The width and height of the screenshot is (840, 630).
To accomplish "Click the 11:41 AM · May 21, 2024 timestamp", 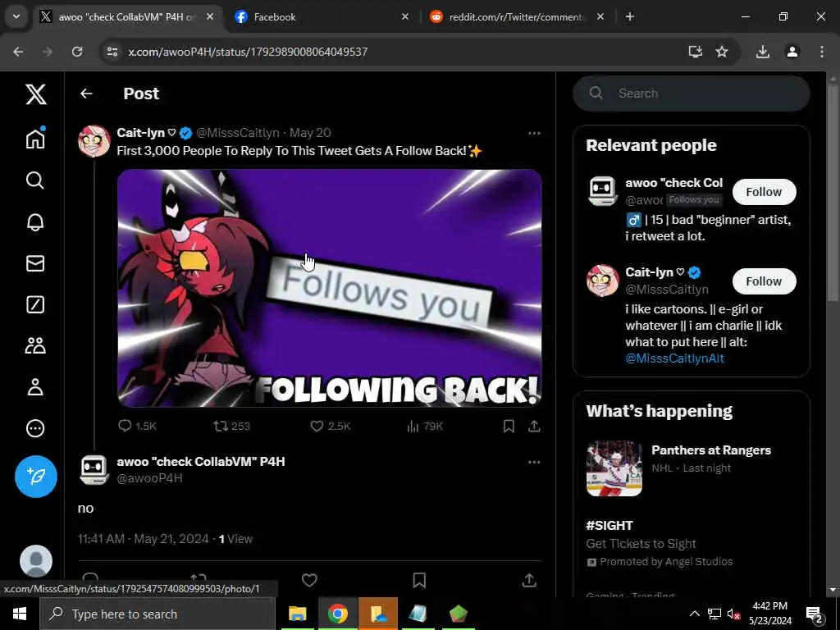I will 143,539.
